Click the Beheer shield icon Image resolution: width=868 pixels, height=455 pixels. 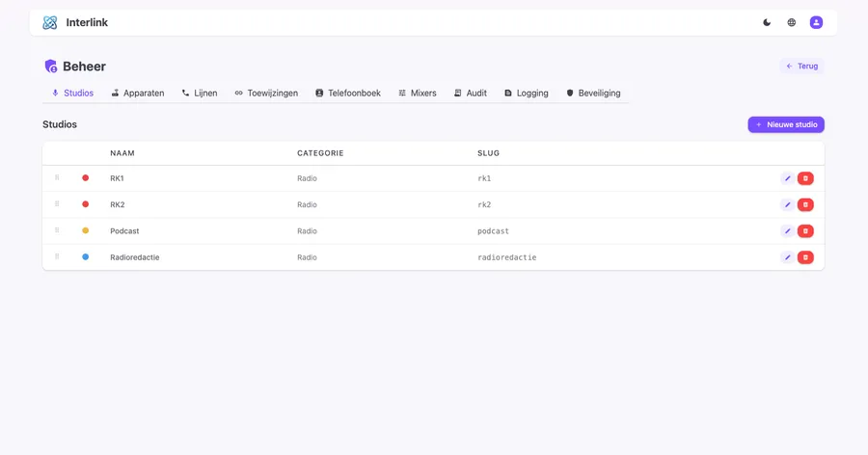pyautogui.click(x=50, y=67)
